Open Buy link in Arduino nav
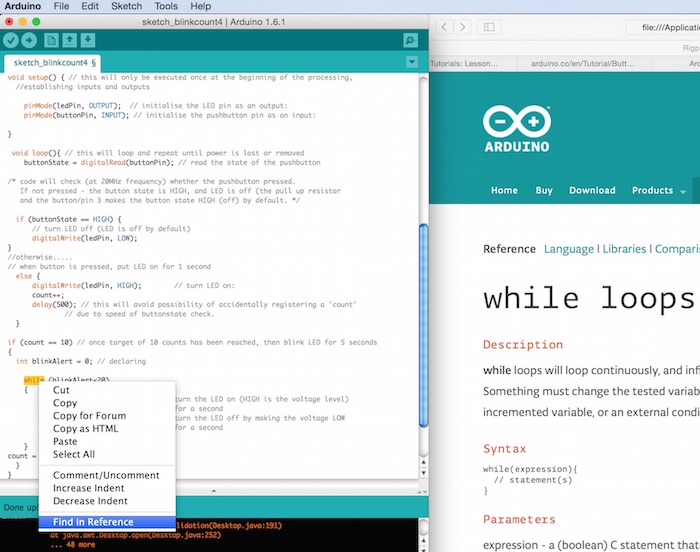 click(544, 190)
